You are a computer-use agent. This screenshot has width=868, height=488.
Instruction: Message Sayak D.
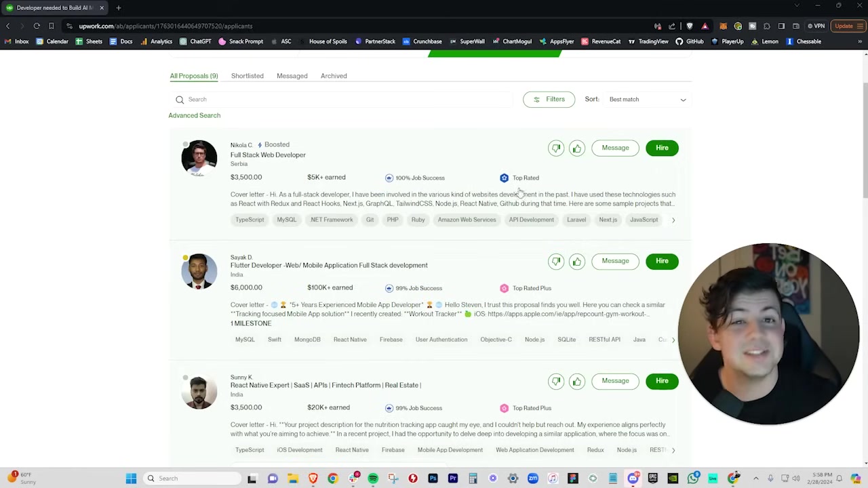click(615, 261)
